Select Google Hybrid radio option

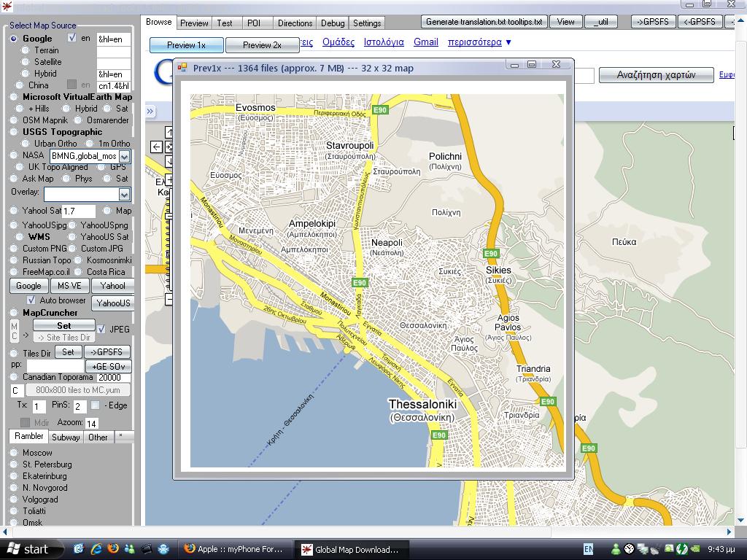[26, 74]
